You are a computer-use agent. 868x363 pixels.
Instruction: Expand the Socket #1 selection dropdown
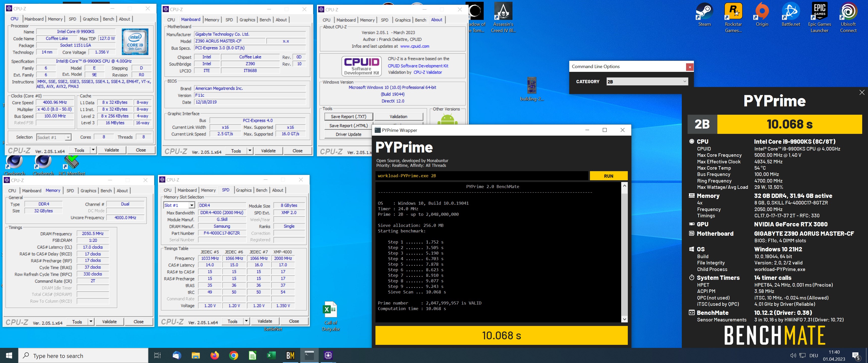pyautogui.click(x=54, y=137)
